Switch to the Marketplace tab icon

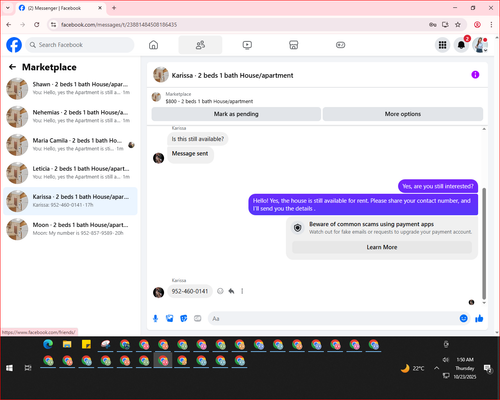pyautogui.click(x=294, y=45)
